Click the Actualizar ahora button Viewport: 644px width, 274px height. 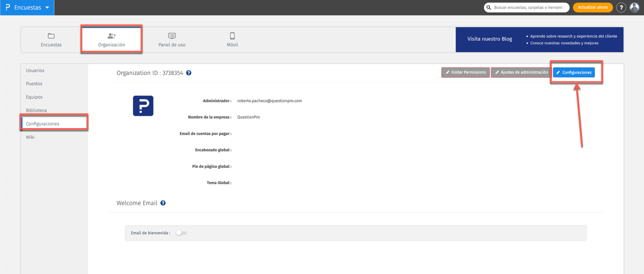click(x=592, y=8)
